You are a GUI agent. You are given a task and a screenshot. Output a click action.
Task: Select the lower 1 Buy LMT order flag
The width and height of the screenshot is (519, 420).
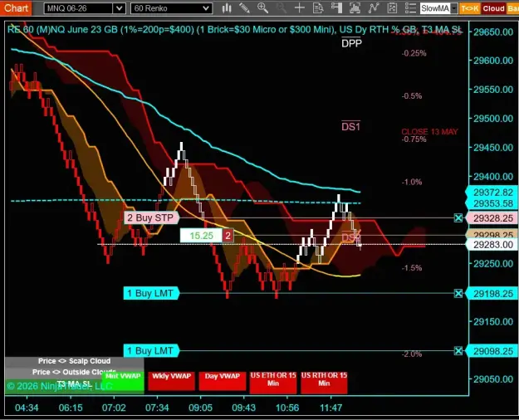(x=151, y=351)
